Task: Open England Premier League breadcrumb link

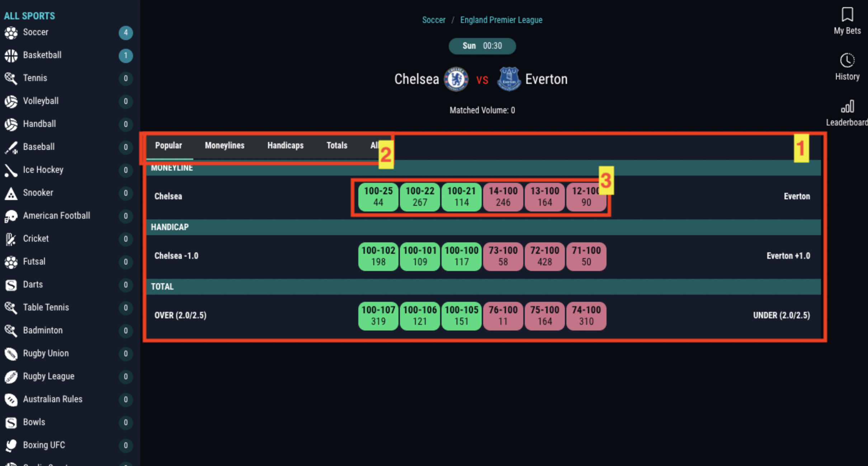Action: coord(501,20)
